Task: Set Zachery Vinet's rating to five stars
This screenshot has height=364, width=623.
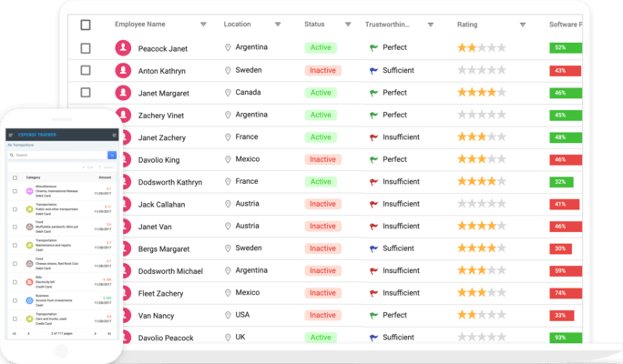Action: 502,115
